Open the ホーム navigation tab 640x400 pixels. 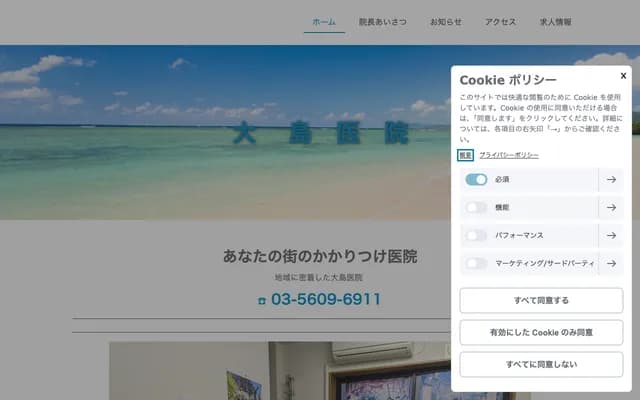click(324, 22)
